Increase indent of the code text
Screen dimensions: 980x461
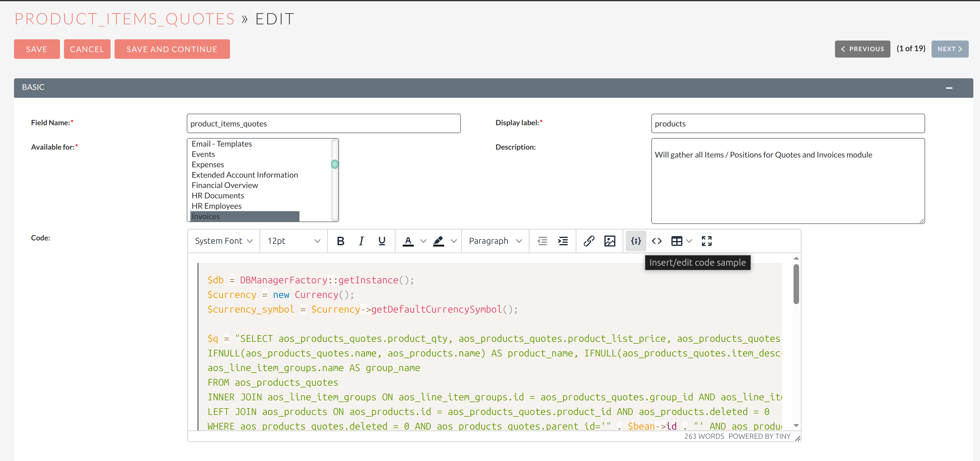563,241
